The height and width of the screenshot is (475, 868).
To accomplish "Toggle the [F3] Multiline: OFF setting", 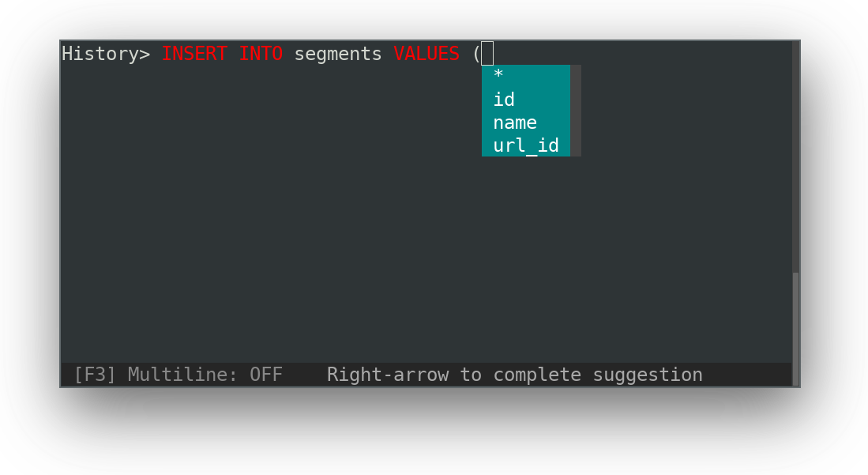I will click(178, 375).
